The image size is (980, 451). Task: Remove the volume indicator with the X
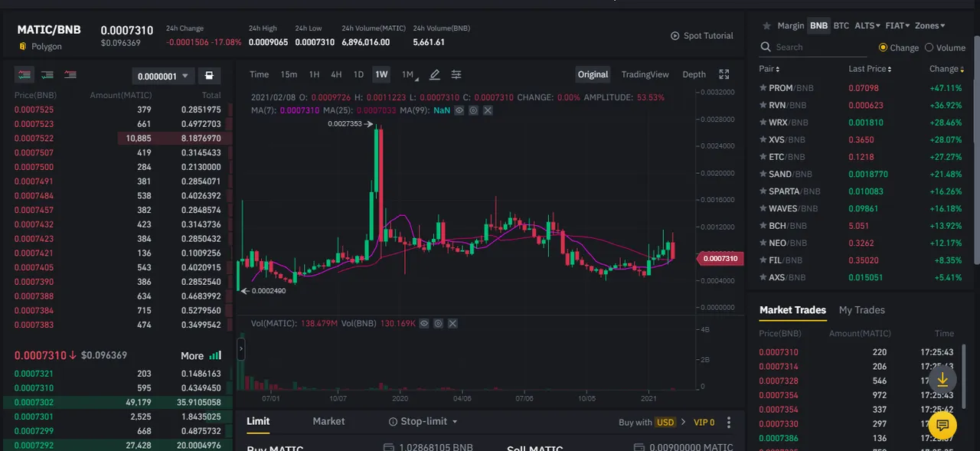click(x=452, y=323)
